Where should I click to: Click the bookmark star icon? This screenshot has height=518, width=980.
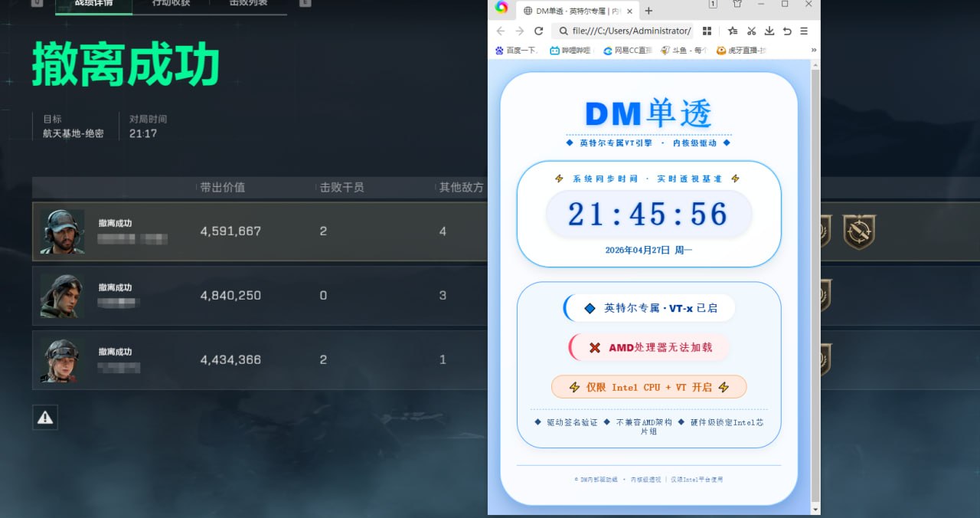732,31
